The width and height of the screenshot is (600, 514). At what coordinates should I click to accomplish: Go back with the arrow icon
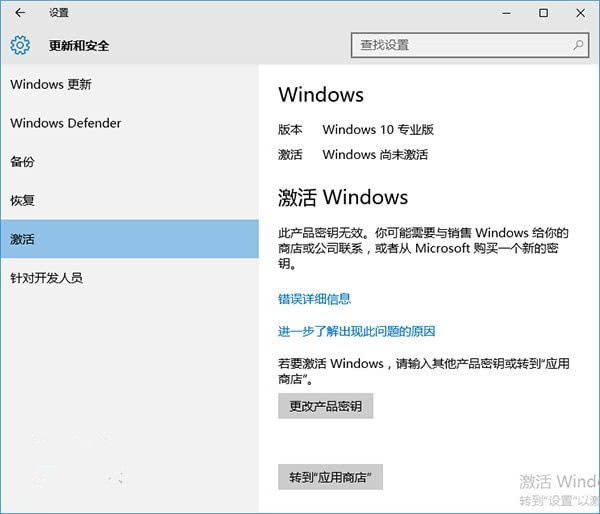tap(20, 13)
